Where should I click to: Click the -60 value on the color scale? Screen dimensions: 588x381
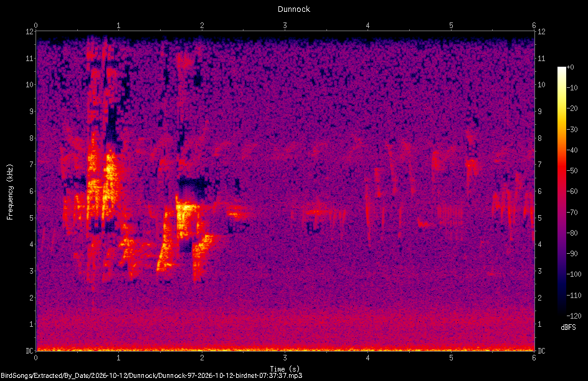coord(572,191)
